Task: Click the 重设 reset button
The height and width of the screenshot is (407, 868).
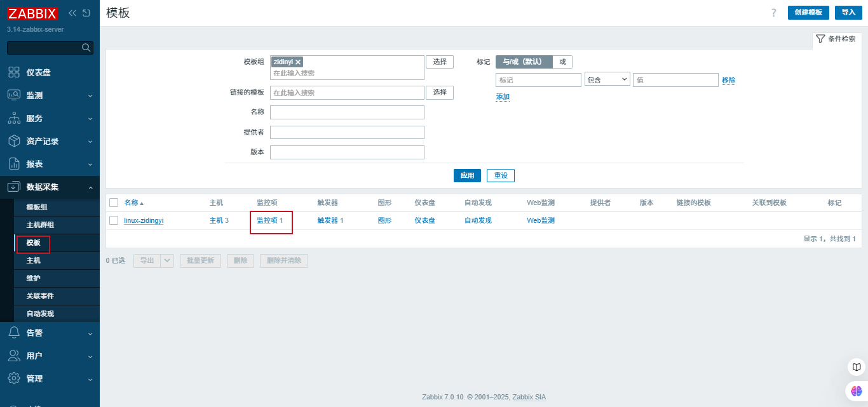Action: tap(501, 175)
